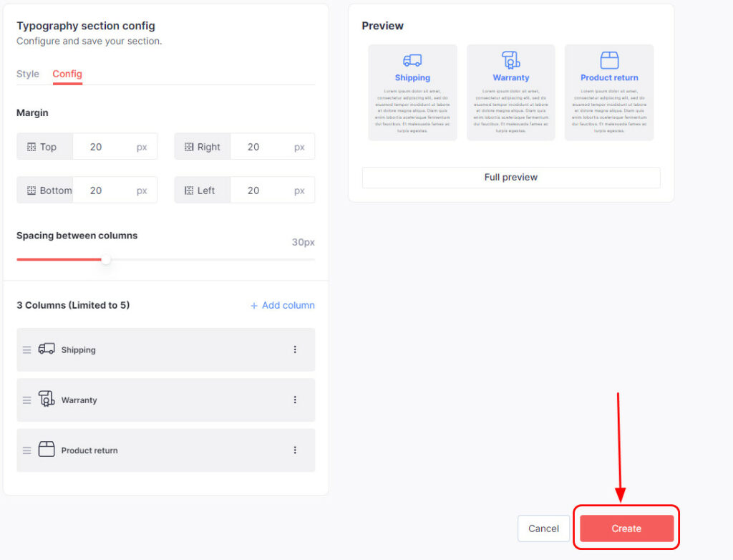Click the 3 Columns (Limited to 5) heading
Image resolution: width=733 pixels, height=560 pixels.
73,305
